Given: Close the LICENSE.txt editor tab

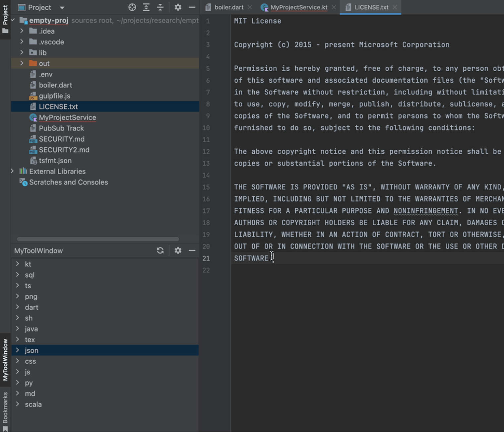Looking at the screenshot, I should pos(395,7).
